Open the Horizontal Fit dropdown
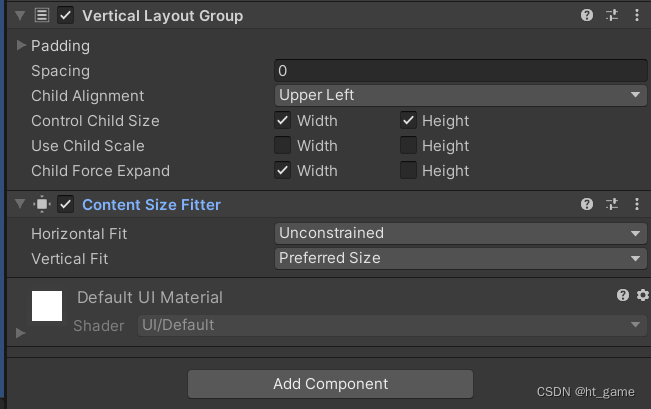 tap(460, 233)
